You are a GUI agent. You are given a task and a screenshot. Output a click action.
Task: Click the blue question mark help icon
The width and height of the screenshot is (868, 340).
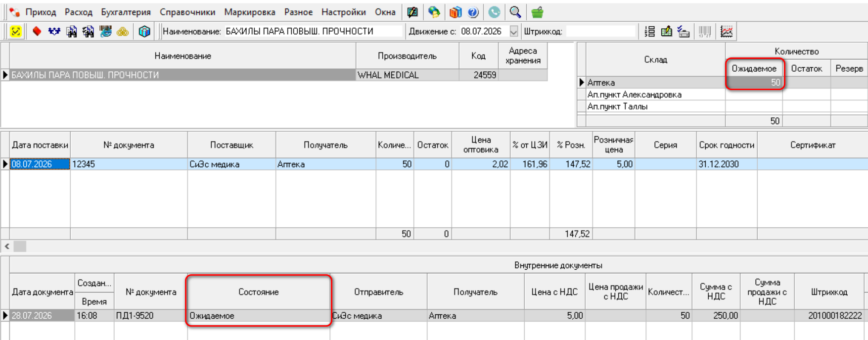(x=473, y=12)
